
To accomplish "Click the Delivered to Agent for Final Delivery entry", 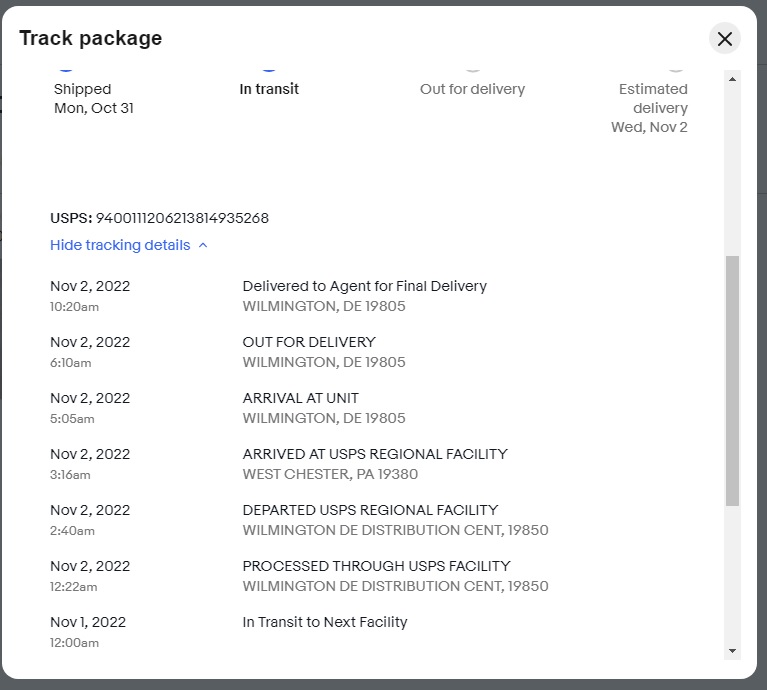I will [x=364, y=286].
